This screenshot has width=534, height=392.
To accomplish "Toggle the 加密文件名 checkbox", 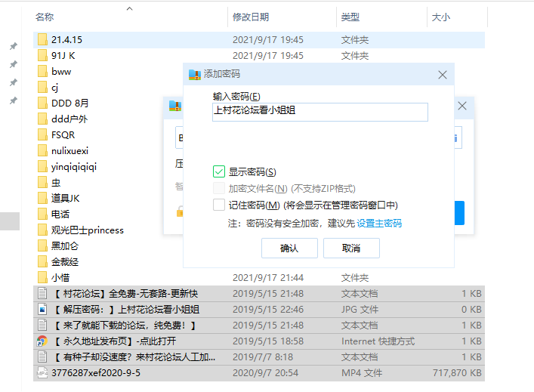I will point(219,188).
